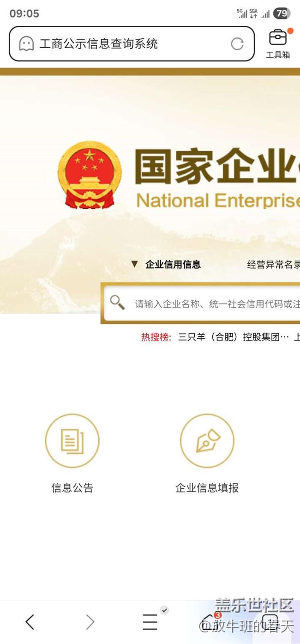Click the magnifying glass search icon

[x=117, y=303]
